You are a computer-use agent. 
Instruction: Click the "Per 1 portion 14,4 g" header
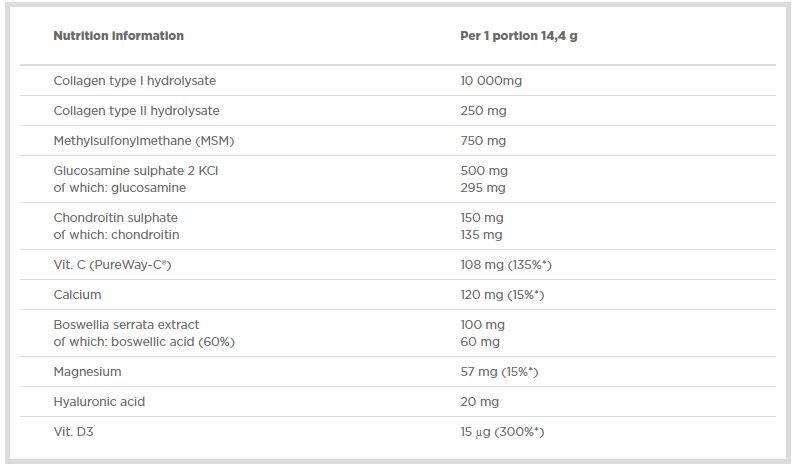pos(518,36)
